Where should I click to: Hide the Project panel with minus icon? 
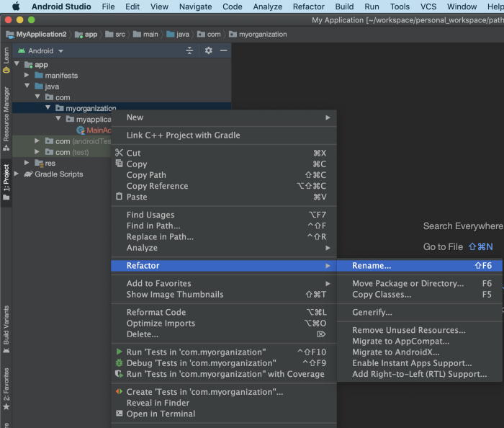[224, 50]
